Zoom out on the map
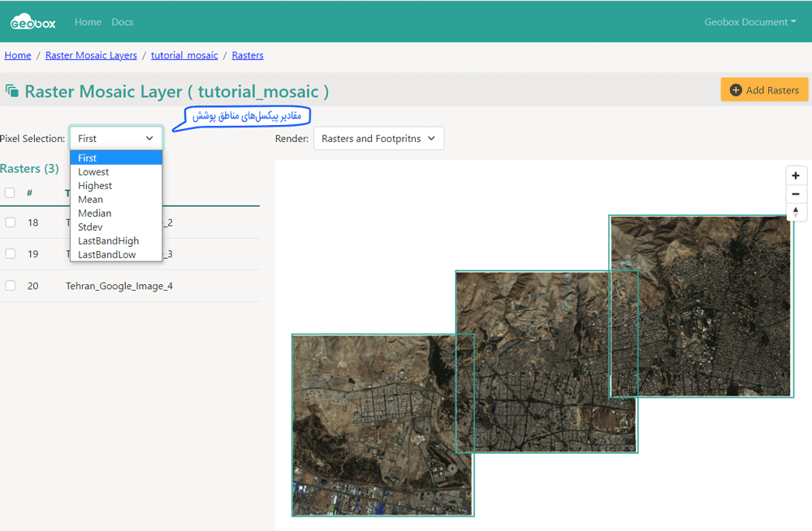 795,193
